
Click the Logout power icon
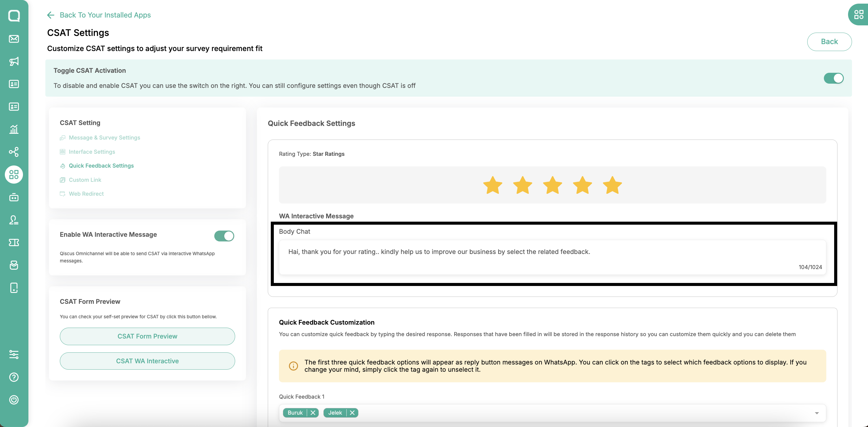pos(14,400)
